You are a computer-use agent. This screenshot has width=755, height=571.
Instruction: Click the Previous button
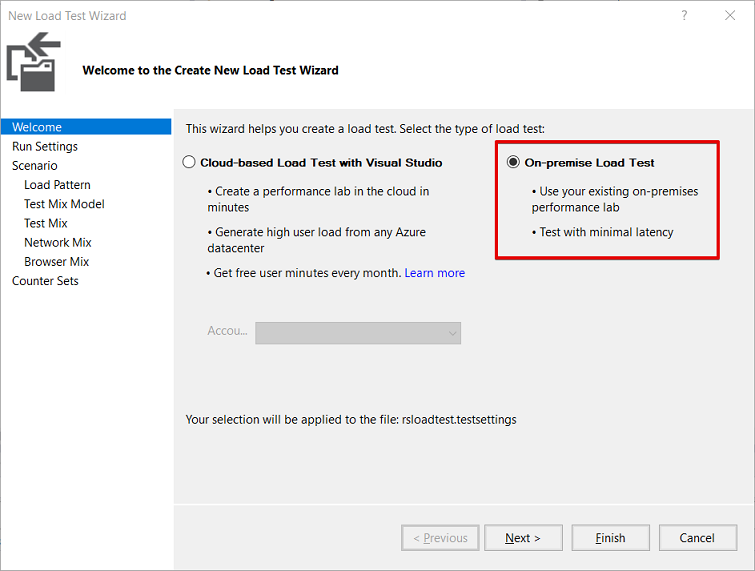click(439, 538)
